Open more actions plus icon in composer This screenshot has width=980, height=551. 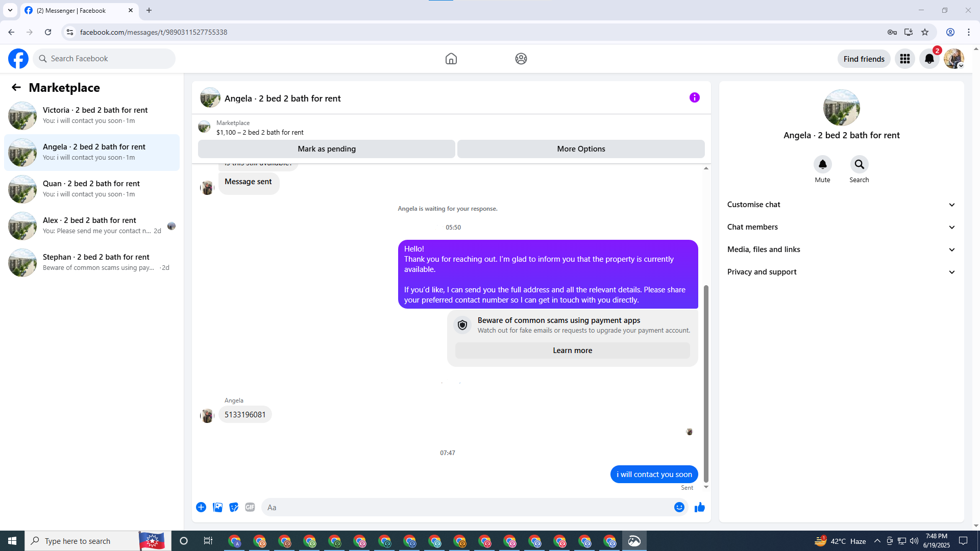coord(201,507)
